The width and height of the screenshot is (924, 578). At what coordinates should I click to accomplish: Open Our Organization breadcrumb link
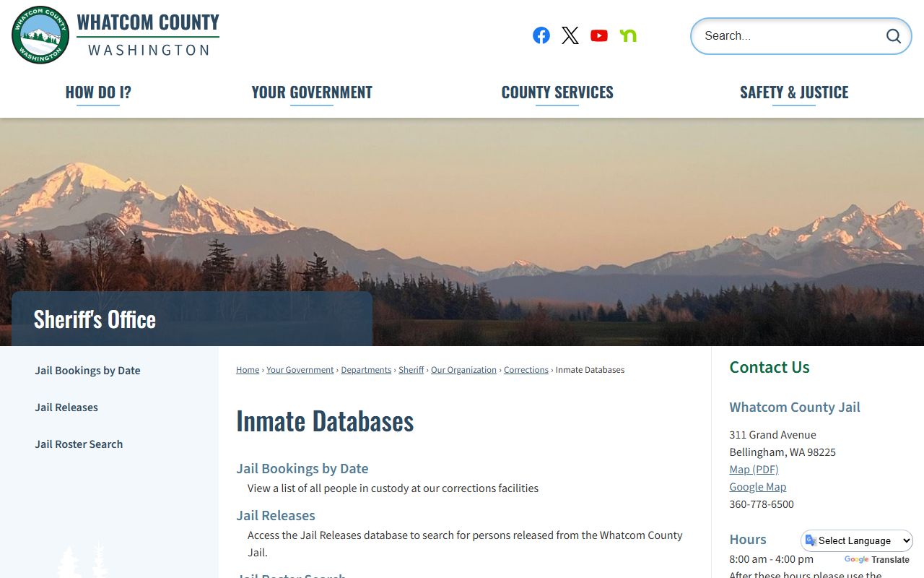pos(463,370)
